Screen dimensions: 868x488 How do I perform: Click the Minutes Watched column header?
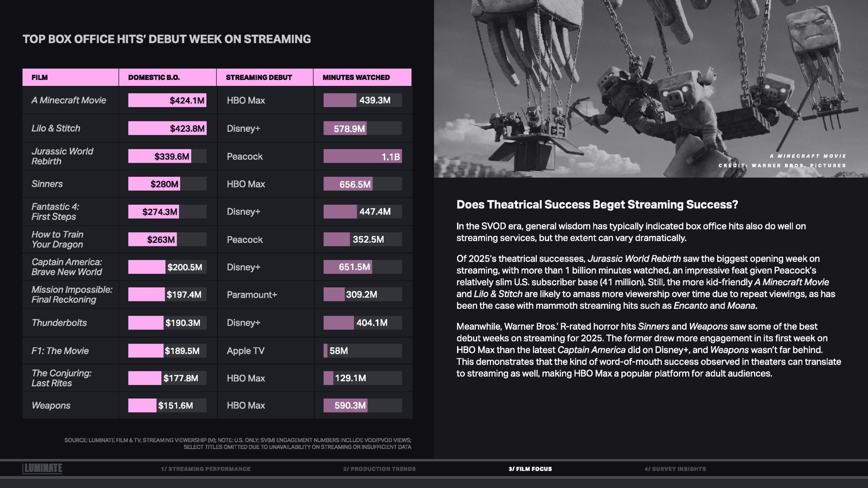click(356, 77)
